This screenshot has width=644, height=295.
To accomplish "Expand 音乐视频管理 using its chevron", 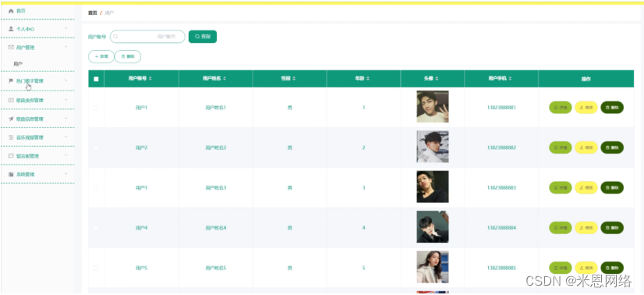I will coord(66,137).
